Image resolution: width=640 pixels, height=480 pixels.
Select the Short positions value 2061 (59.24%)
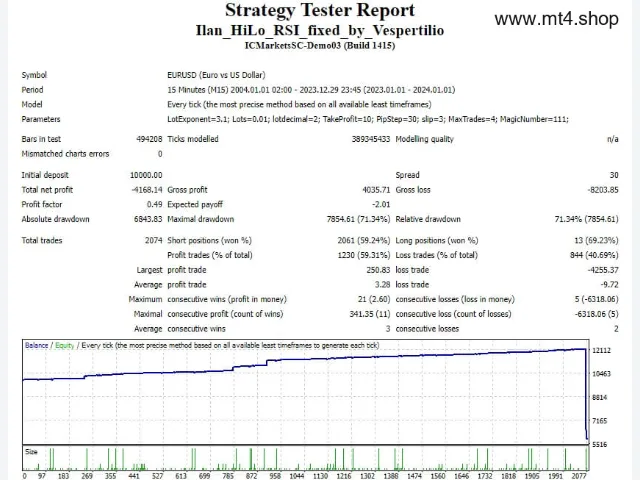(364, 240)
